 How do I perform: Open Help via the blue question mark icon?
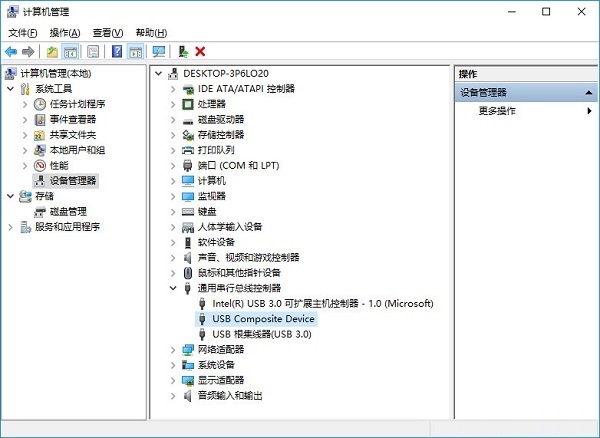(117, 51)
